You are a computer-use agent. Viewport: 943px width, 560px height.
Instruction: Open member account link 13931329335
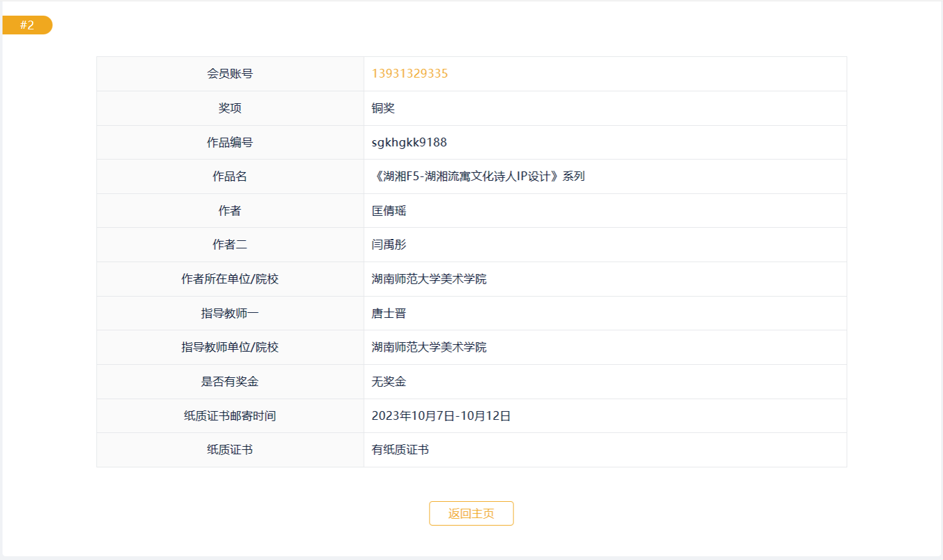coord(410,73)
